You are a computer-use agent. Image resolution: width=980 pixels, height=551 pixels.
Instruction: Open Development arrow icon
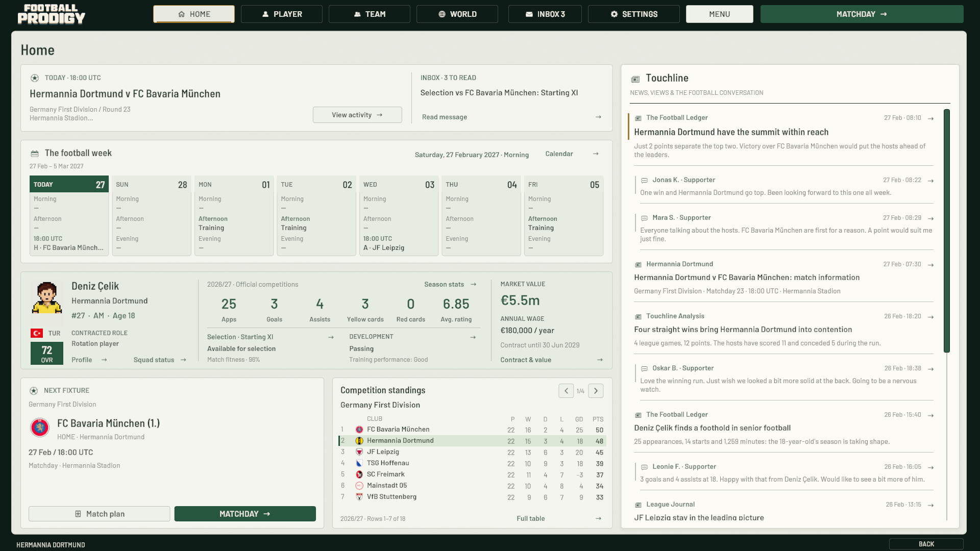click(473, 337)
